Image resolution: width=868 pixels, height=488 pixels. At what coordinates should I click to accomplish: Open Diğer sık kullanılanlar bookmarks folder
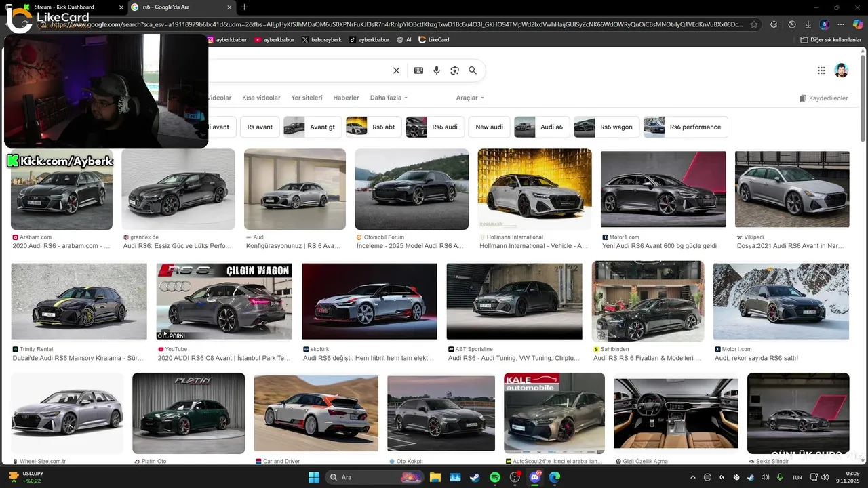pos(831,40)
